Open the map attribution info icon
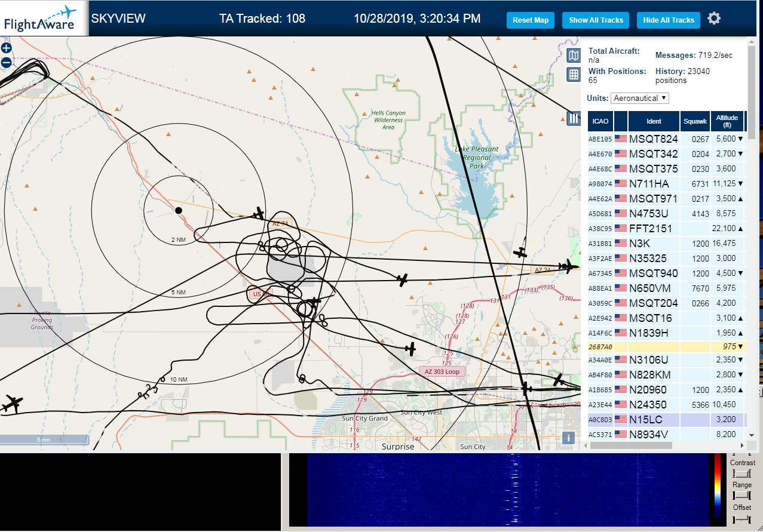763x532 pixels. pos(569,438)
